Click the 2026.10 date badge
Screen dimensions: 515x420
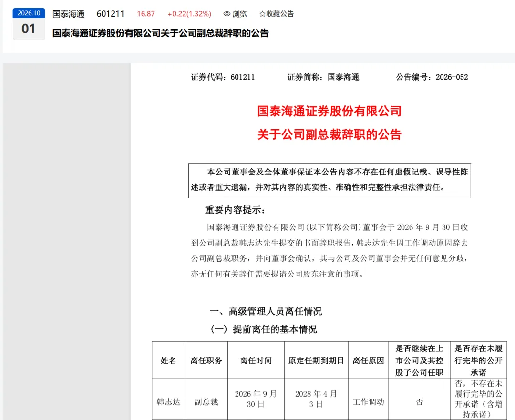tap(29, 13)
